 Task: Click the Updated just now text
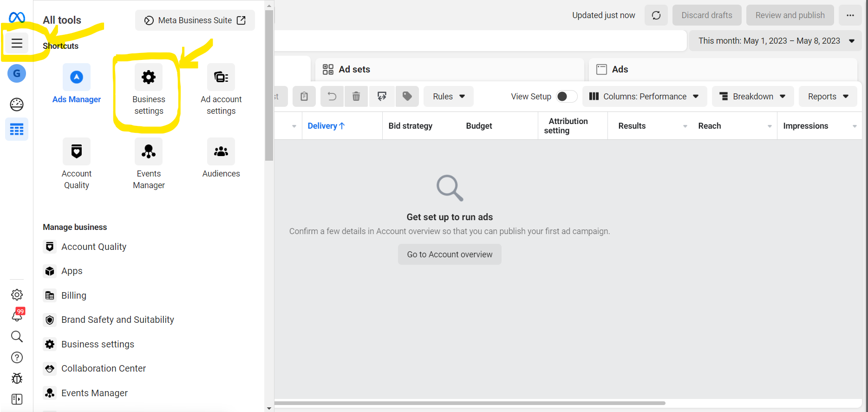(603, 15)
